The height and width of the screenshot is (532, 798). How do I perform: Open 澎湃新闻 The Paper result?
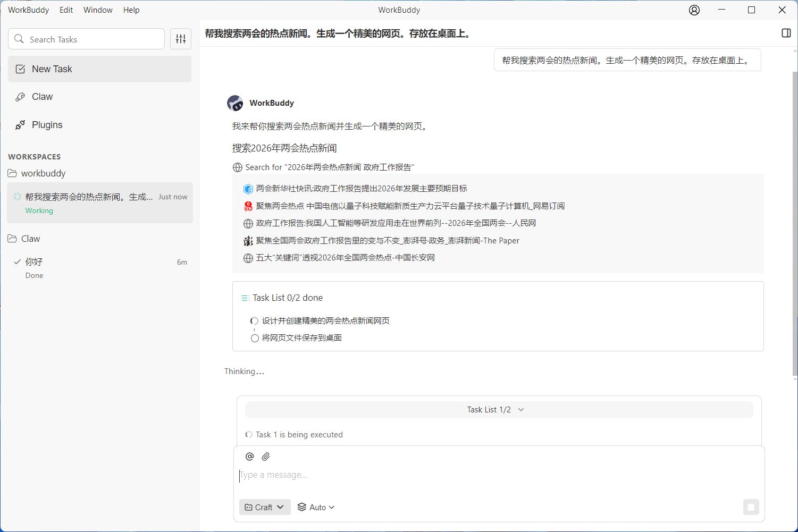(x=388, y=241)
